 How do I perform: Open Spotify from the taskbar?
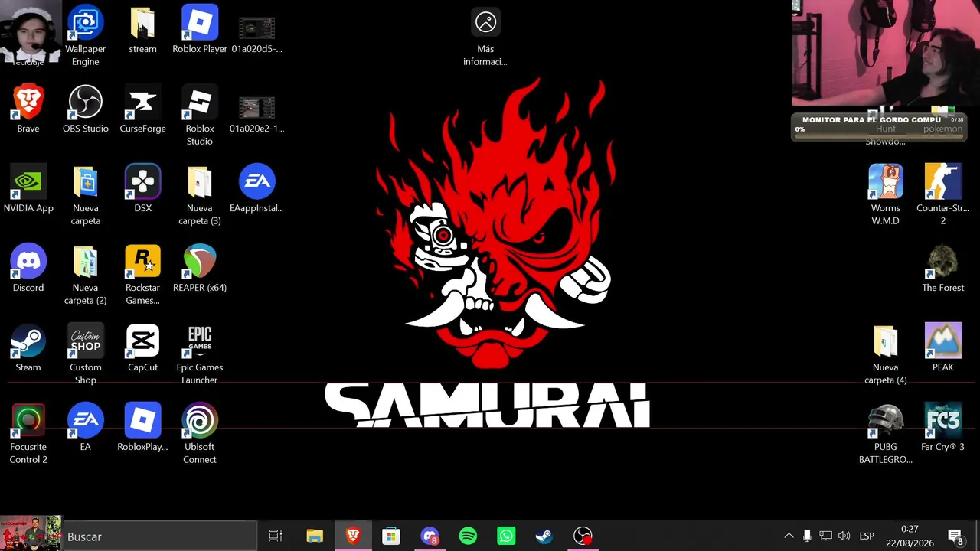pos(468,536)
